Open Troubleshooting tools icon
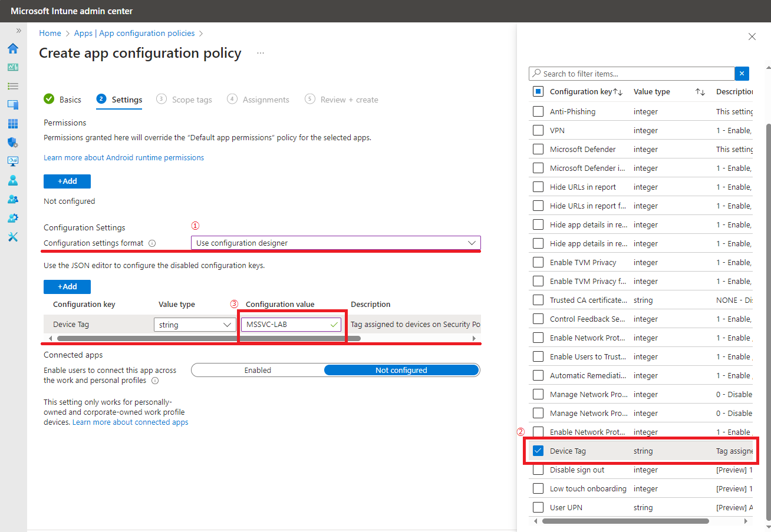This screenshot has width=771, height=532. coord(13,237)
